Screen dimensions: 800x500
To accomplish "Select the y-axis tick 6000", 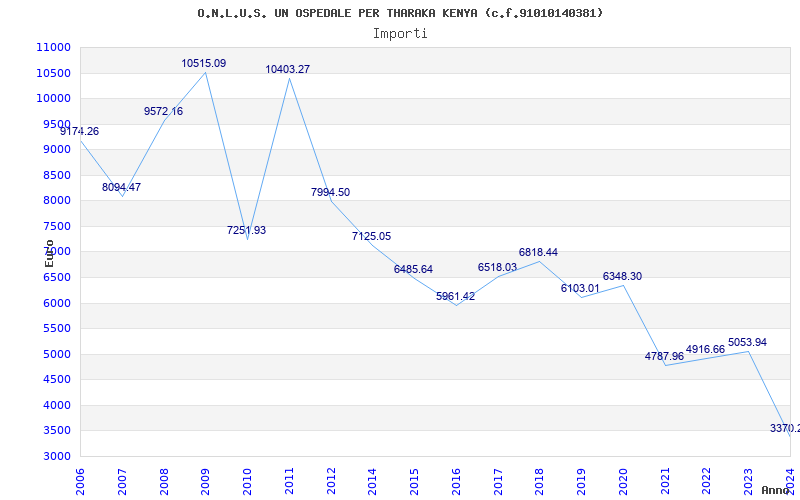I will coord(57,303).
